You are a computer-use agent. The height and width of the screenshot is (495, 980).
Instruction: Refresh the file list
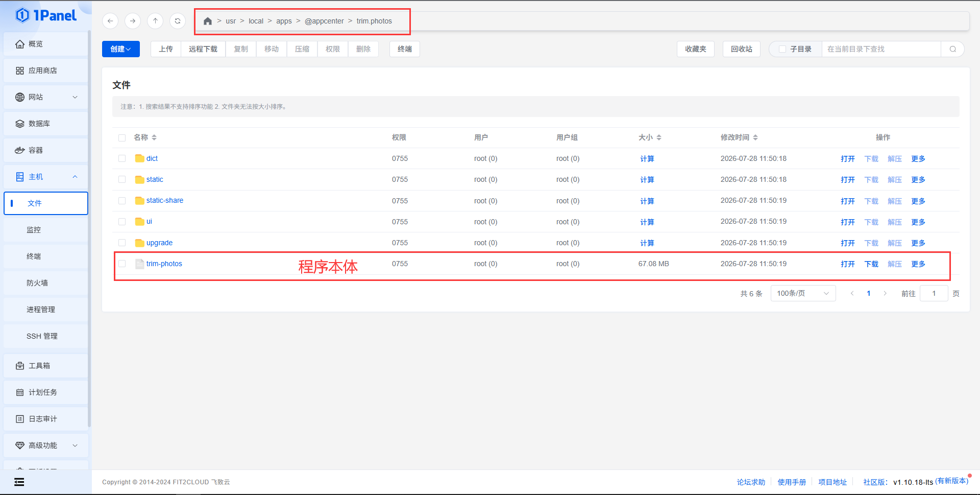coord(178,21)
